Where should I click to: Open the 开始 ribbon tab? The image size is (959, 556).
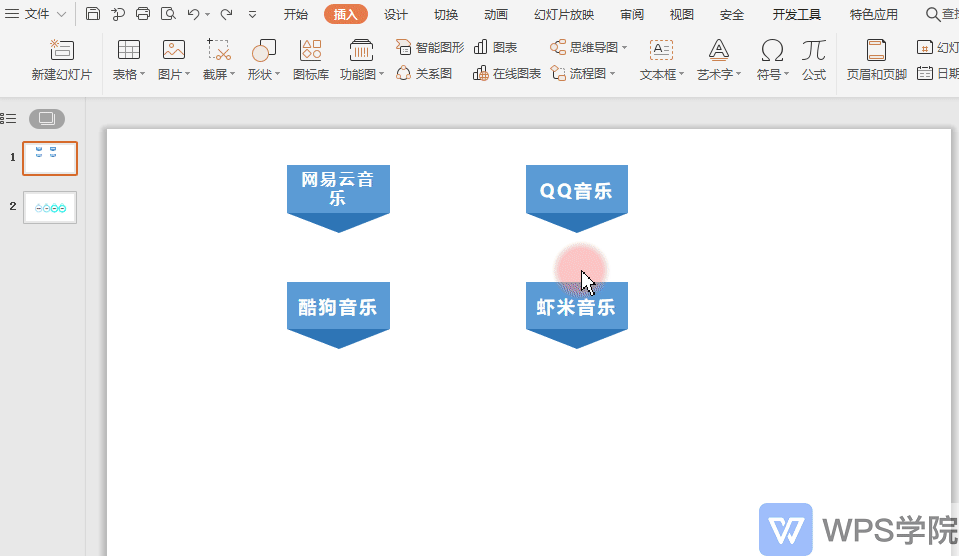[296, 14]
